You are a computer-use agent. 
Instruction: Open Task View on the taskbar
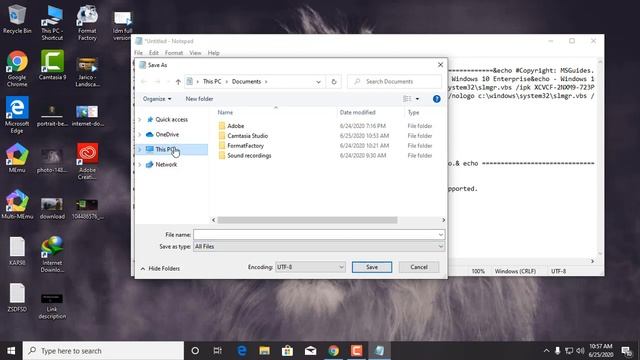click(x=218, y=351)
